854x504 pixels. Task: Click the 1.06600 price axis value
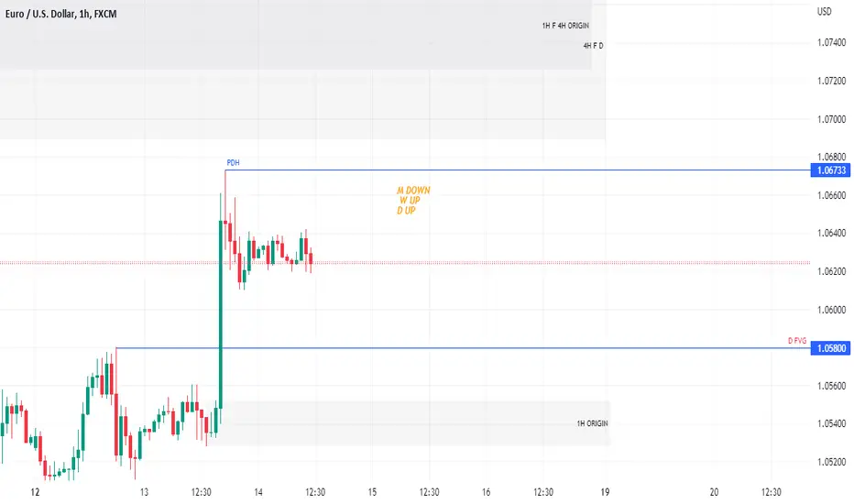(832, 195)
